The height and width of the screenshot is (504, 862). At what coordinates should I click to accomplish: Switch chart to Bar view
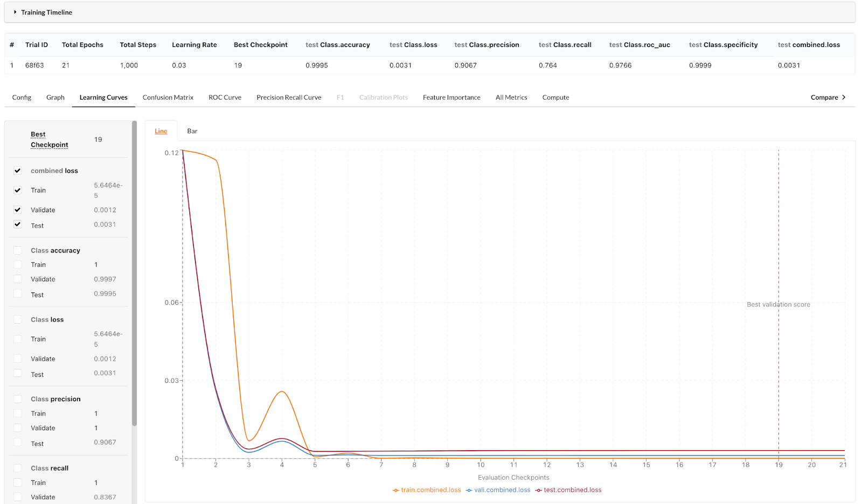click(x=192, y=131)
